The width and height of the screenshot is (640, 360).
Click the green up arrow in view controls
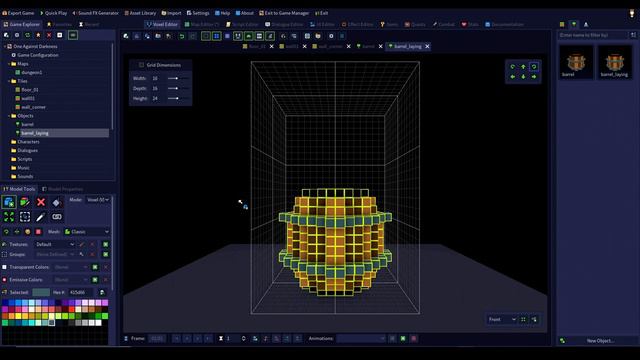pos(523,67)
